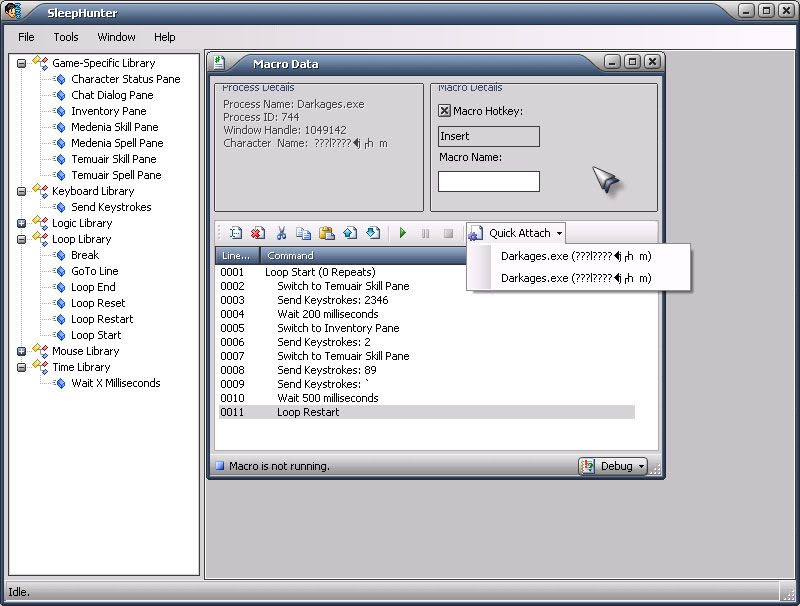Select line 0006 Send Keystrokes: 2
This screenshot has width=800, height=606.
coord(427,342)
